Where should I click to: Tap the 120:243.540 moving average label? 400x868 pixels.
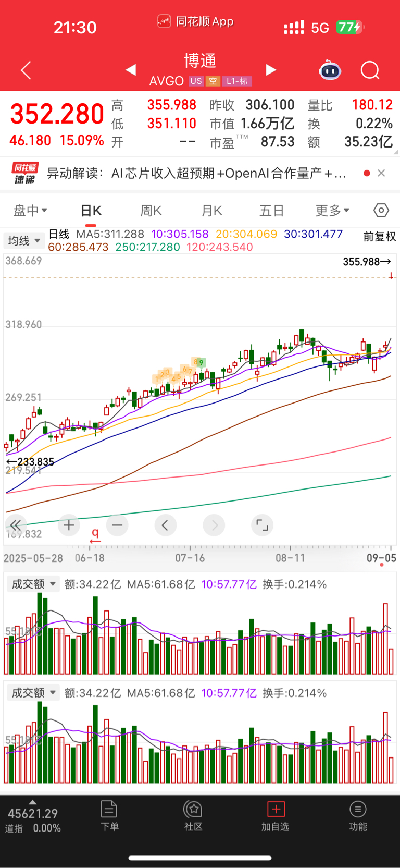point(219,247)
